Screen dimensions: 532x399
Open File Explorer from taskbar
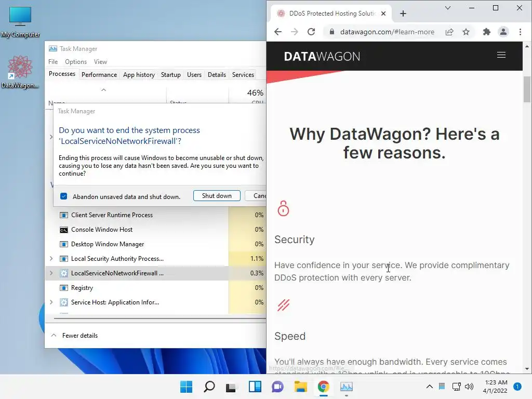click(300, 387)
